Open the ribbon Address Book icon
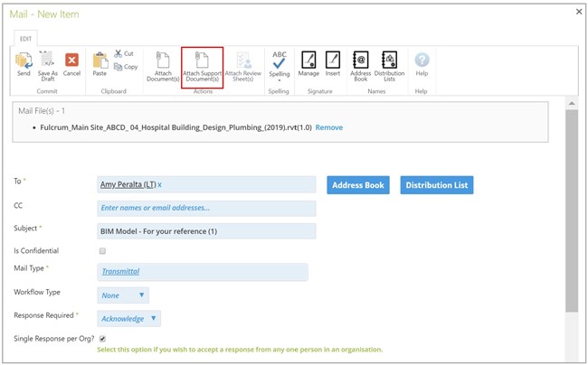This screenshot has width=588, height=365. 360,63
